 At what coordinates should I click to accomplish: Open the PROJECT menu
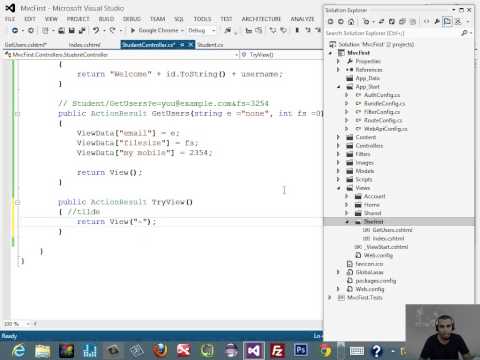(x=78, y=19)
